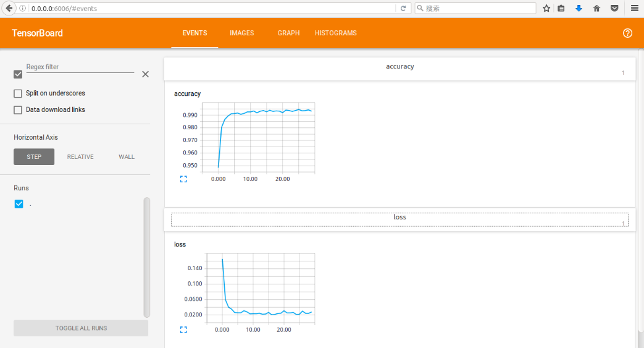Reload the page with the refresh icon
Screen dimensions: 644x348
(403, 8)
